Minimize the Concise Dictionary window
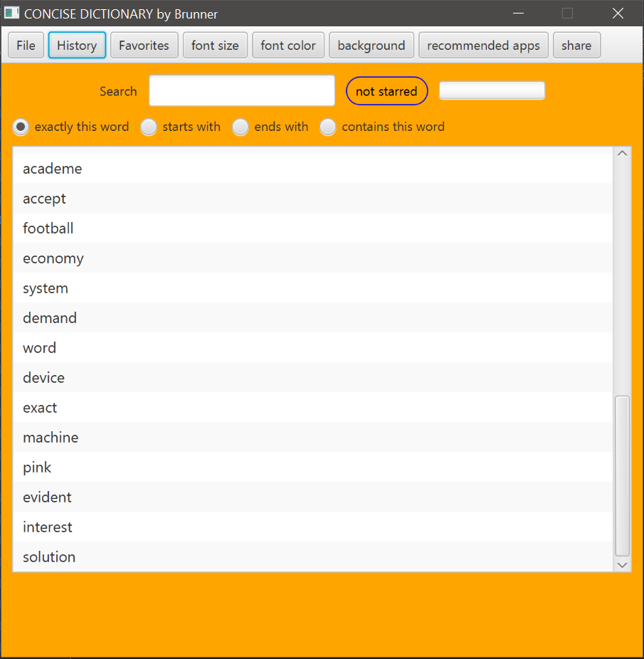This screenshot has height=659, width=644. pyautogui.click(x=518, y=14)
